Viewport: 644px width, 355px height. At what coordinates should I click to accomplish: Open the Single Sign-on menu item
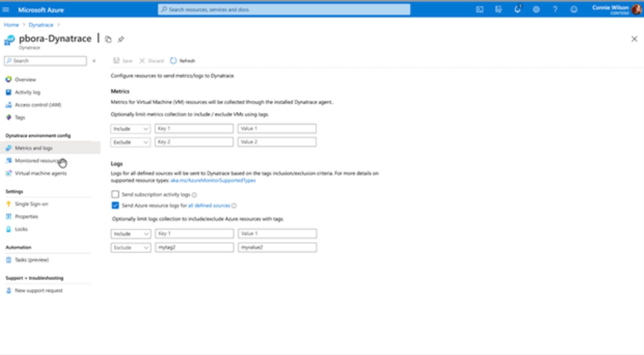pos(32,204)
